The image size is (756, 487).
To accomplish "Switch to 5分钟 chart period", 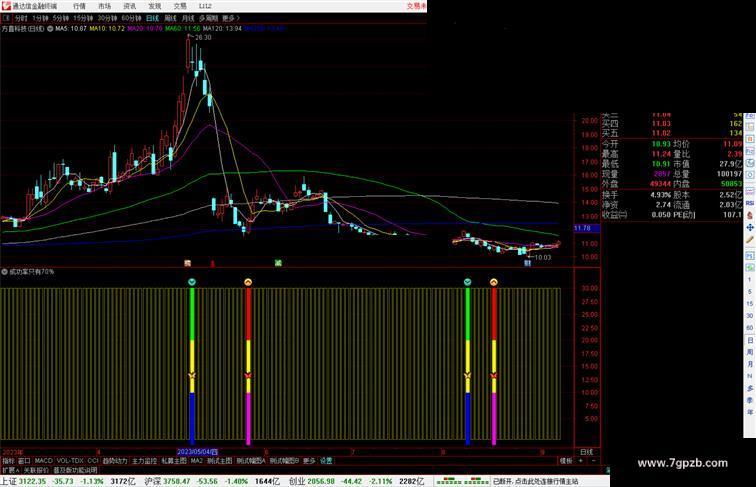I will click(61, 18).
